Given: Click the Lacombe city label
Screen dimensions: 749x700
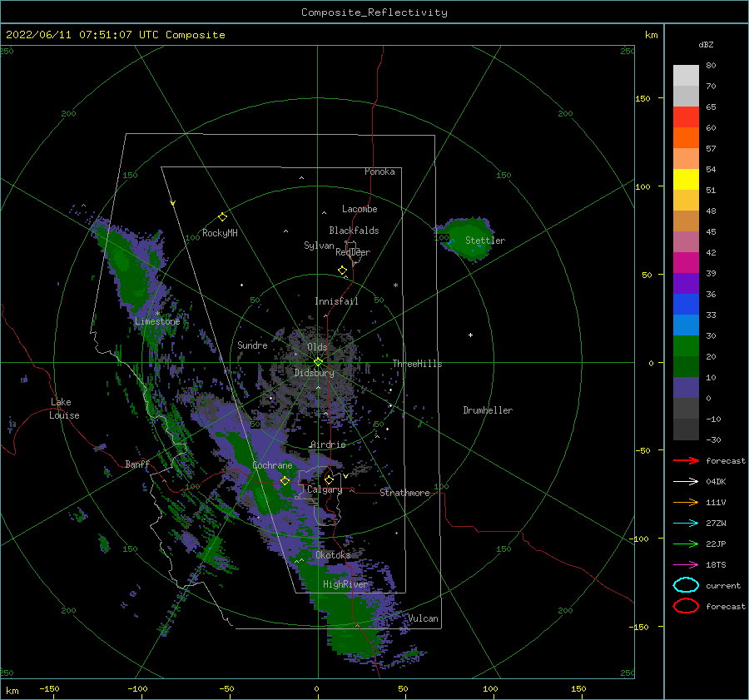Looking at the screenshot, I should pyautogui.click(x=360, y=209).
